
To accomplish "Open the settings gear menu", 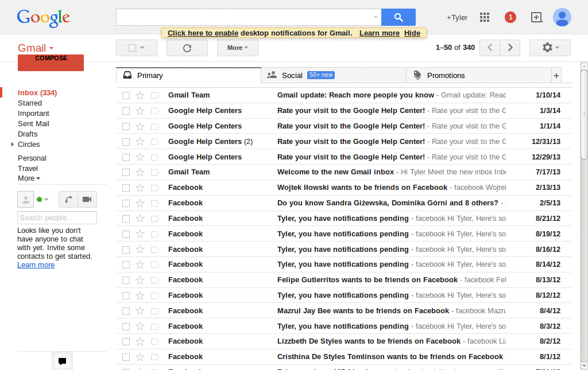I will [550, 48].
